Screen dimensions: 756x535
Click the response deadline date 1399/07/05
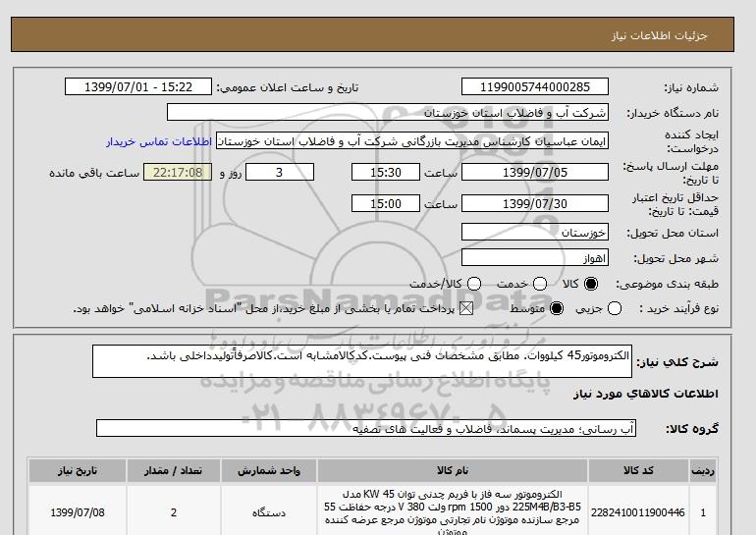(x=535, y=172)
